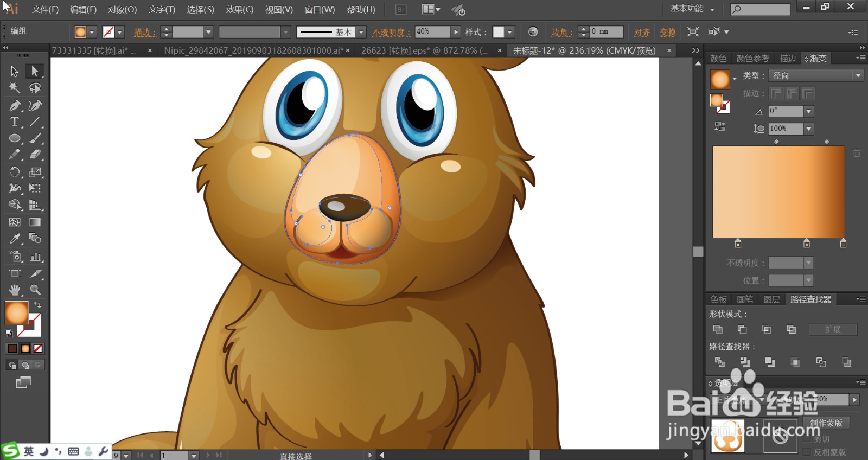Select the Blend tool
This screenshot has height=460, width=868.
click(x=35, y=239)
